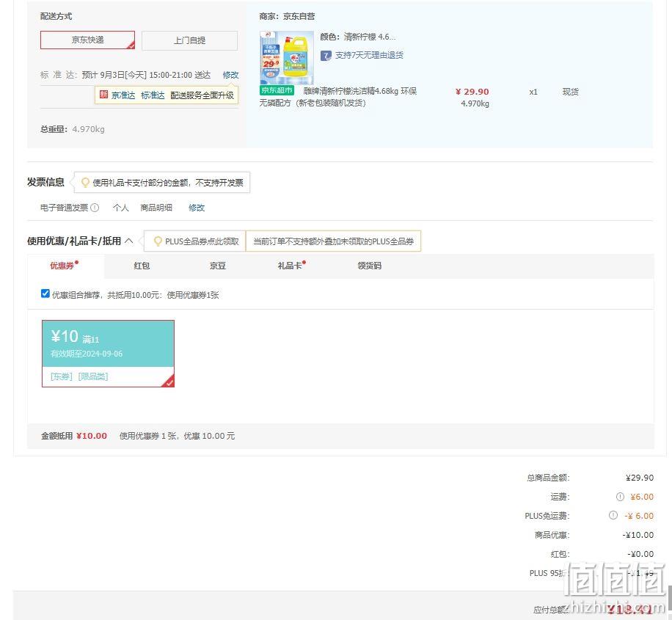The image size is (672, 620).
Task: Click 颜色：清新柠檬 4.6... attribute text
Action: pos(358,37)
